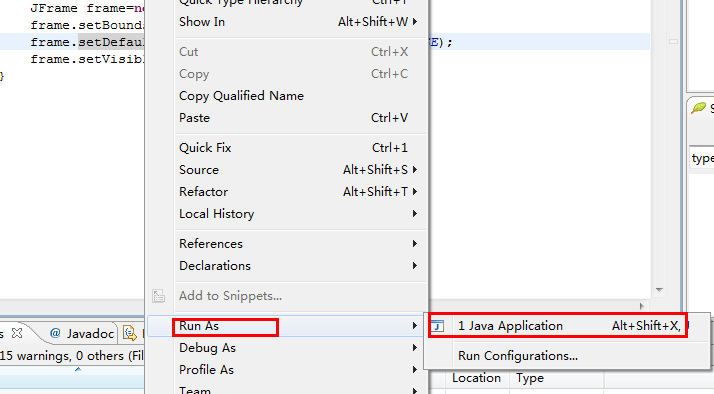714x394 pixels.
Task: Click the Declaration tab icon
Action: coord(130,333)
